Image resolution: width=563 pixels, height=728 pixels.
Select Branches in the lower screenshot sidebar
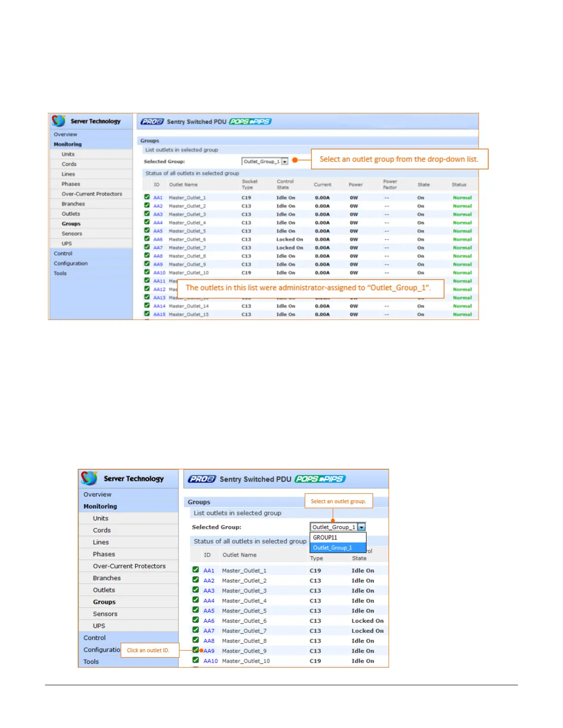point(107,578)
